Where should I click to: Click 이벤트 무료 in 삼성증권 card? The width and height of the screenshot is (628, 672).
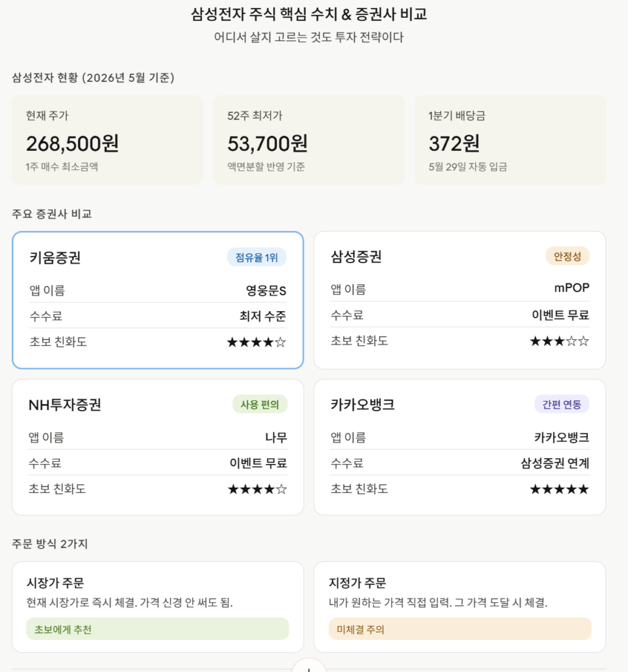pyautogui.click(x=560, y=316)
